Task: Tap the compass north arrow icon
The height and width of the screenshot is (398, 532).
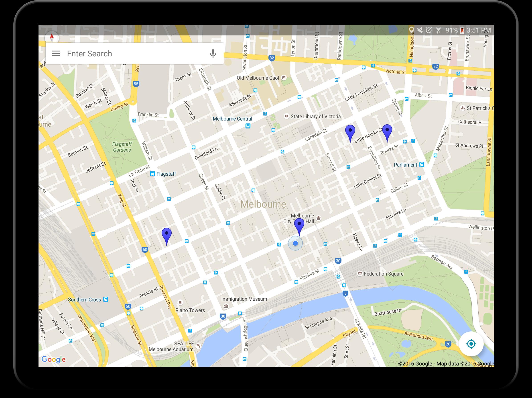Action: coord(52,38)
